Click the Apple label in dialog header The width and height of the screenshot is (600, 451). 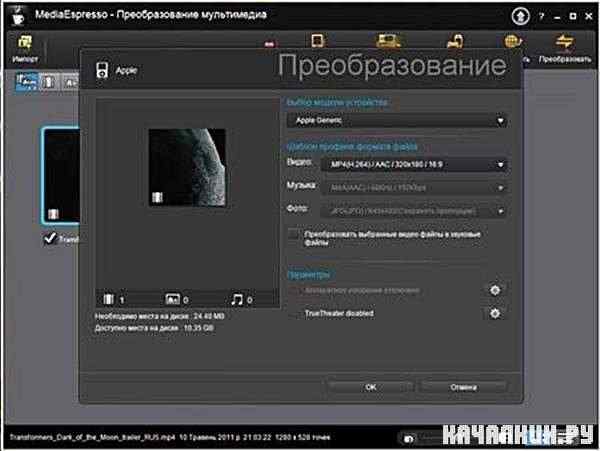coord(126,70)
